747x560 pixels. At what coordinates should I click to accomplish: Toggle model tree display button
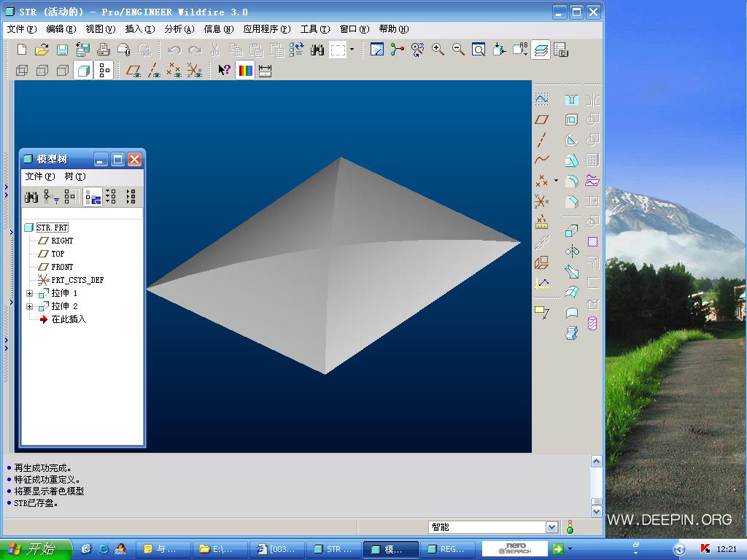click(x=104, y=71)
